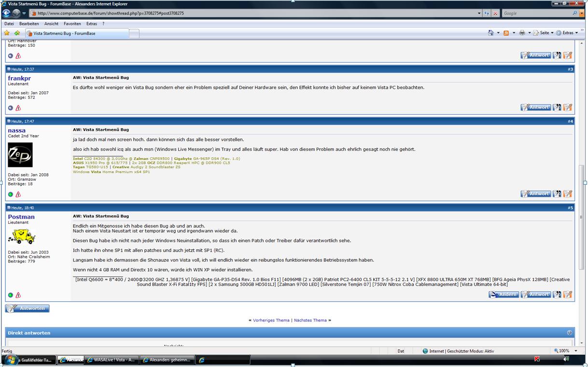This screenshot has height=367, width=588.
Task: Click in the URL address field
Action: click(x=253, y=13)
